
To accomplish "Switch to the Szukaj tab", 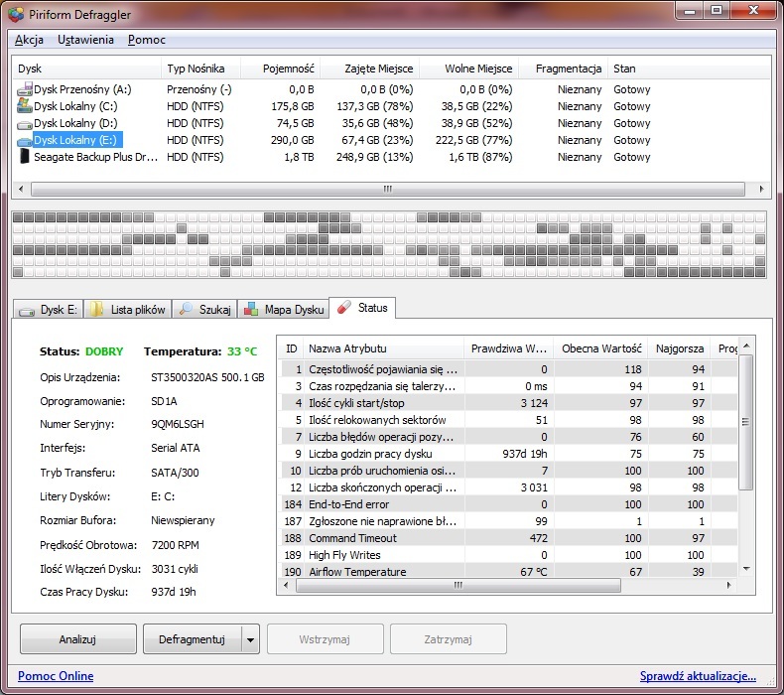I will pos(205,309).
